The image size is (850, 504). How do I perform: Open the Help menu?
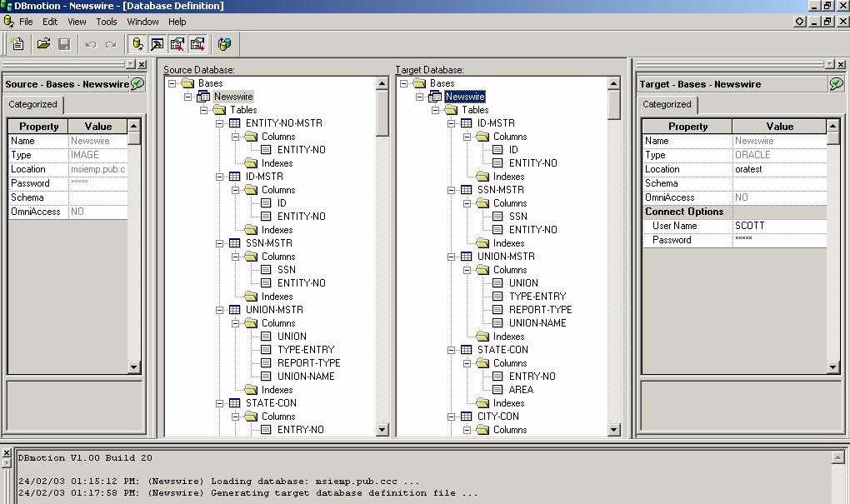(177, 22)
